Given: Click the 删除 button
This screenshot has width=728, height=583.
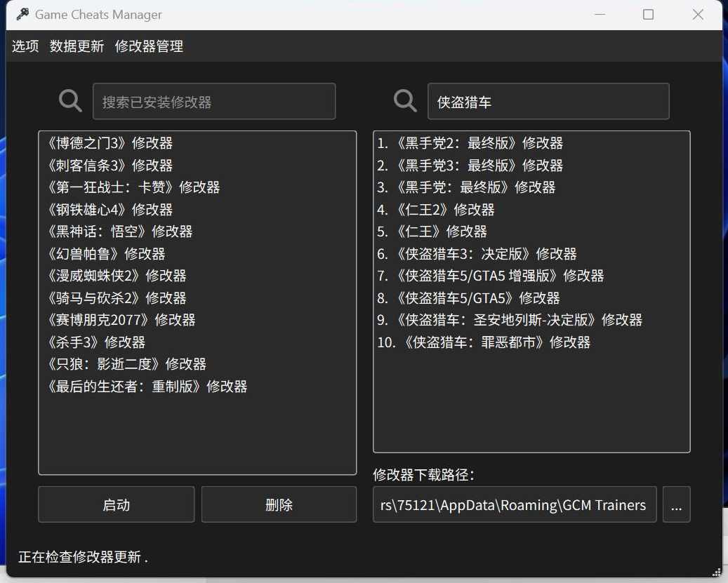Looking at the screenshot, I should tap(279, 504).
